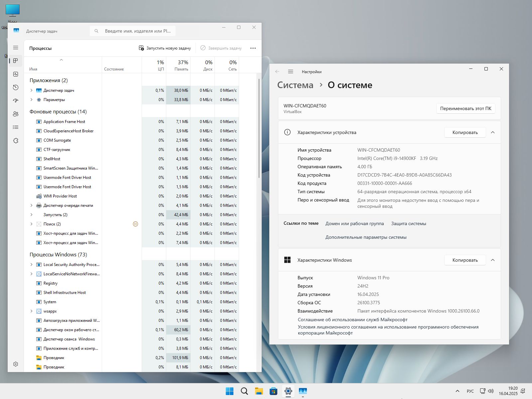Open Microsoft Store from the taskbar
Screen dimensions: 532x399
(x=274, y=391)
